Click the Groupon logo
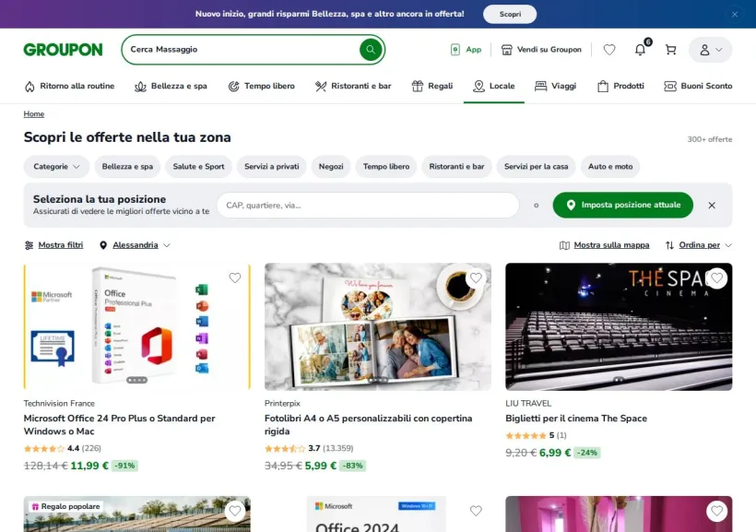Viewport: 756px width, 532px height. coord(64,50)
